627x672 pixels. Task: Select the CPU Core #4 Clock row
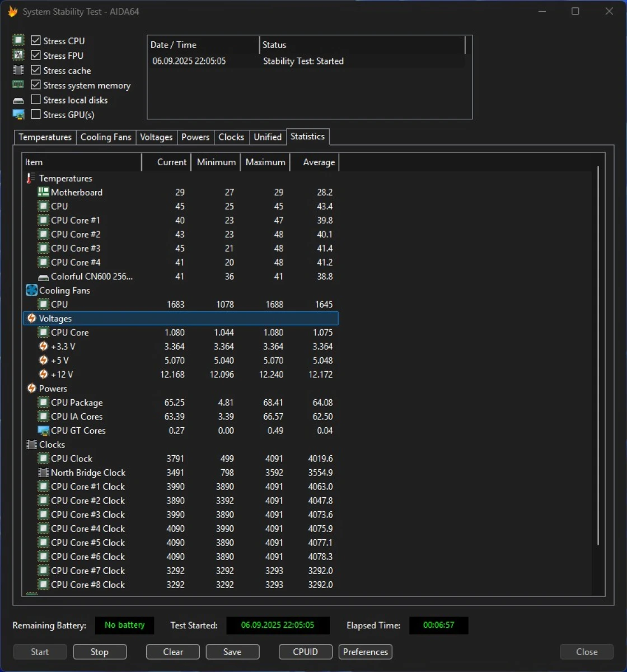tap(180, 529)
